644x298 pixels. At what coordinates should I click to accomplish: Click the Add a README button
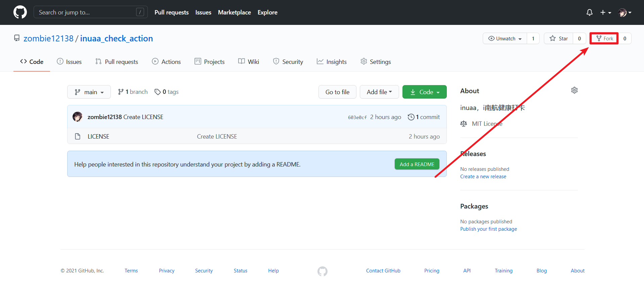coord(417,164)
